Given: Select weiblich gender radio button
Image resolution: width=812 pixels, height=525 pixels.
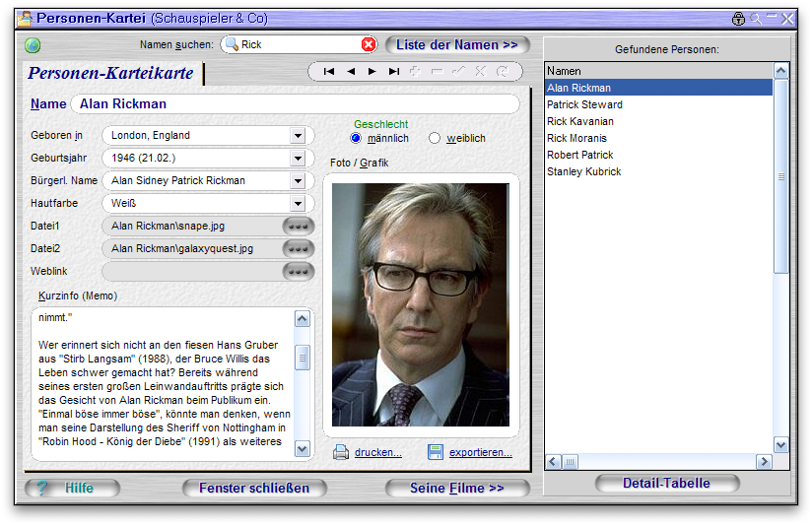Looking at the screenshot, I should [435, 138].
